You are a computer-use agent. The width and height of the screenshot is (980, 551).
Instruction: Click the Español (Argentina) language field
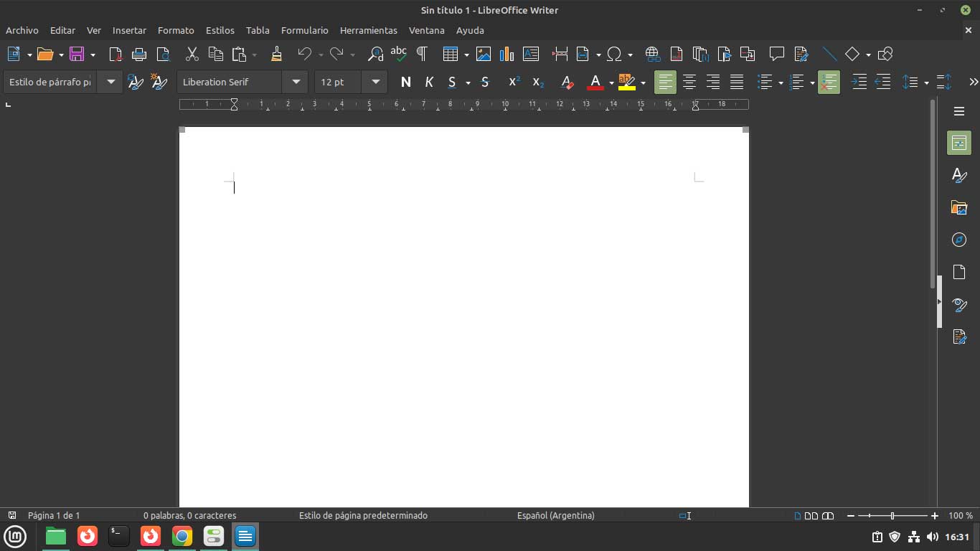coord(556,515)
